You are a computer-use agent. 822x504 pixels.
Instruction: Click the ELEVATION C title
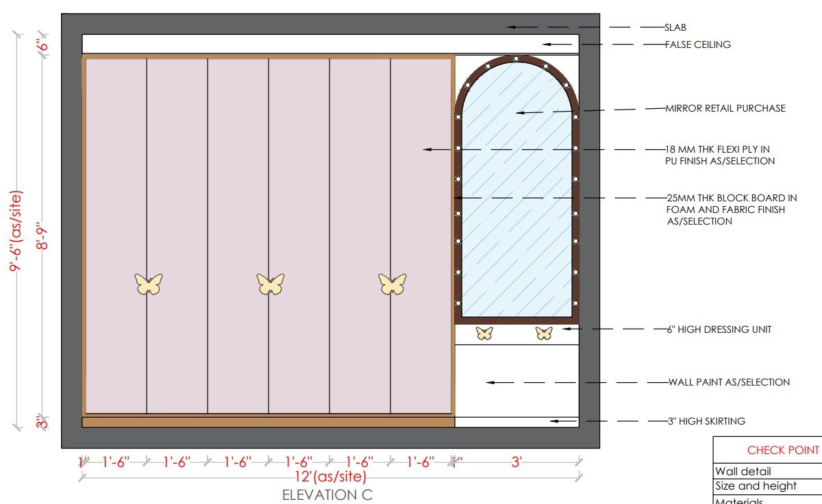click(x=327, y=494)
